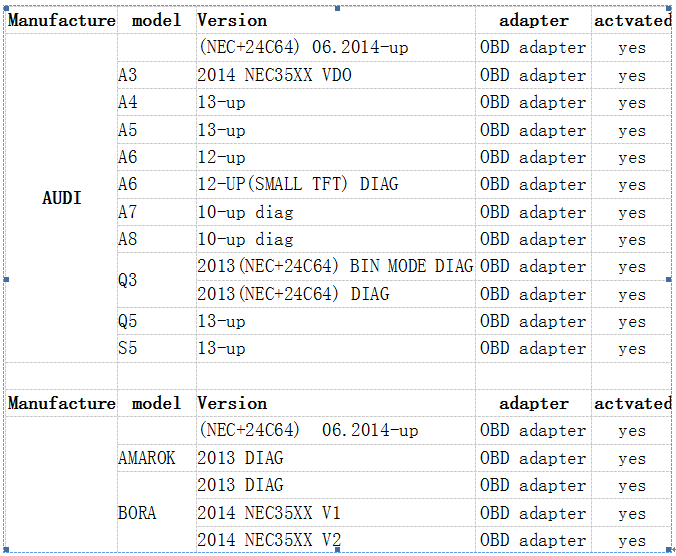Select the "Manufacture" header in the lower table
Screen dimensions: 676x556
coord(62,404)
